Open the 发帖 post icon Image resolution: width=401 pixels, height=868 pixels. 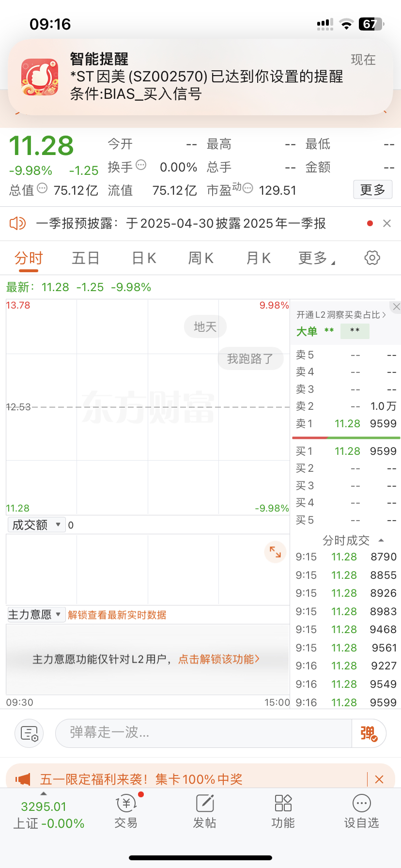click(x=205, y=811)
